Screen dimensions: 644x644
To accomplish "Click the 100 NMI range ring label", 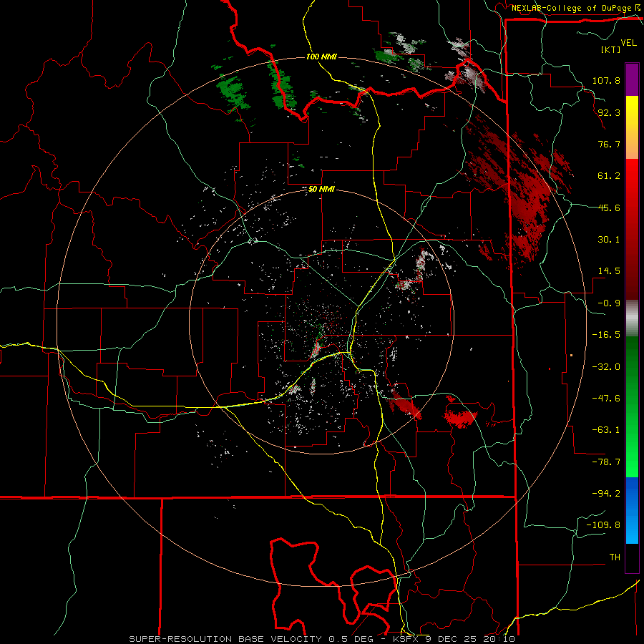I will (x=321, y=57).
